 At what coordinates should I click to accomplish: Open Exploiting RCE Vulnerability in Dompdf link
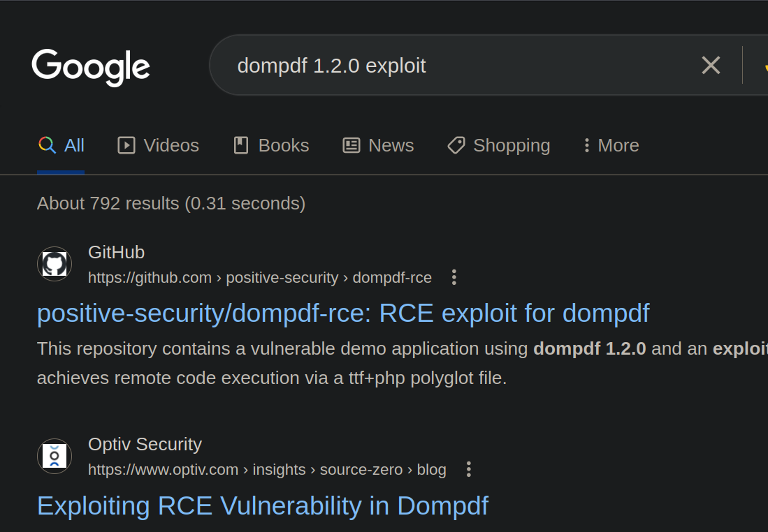click(x=262, y=505)
